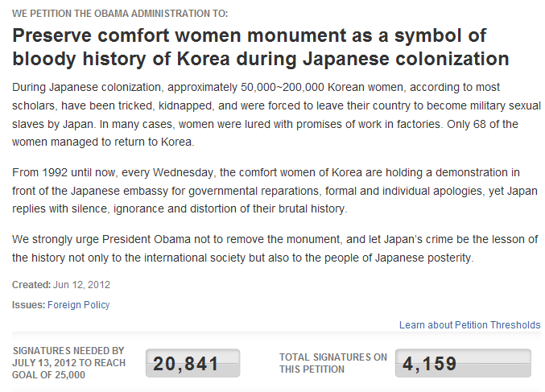The image size is (545, 392).
Task: Open the Foreign Policy issue link
Action: tap(78, 305)
